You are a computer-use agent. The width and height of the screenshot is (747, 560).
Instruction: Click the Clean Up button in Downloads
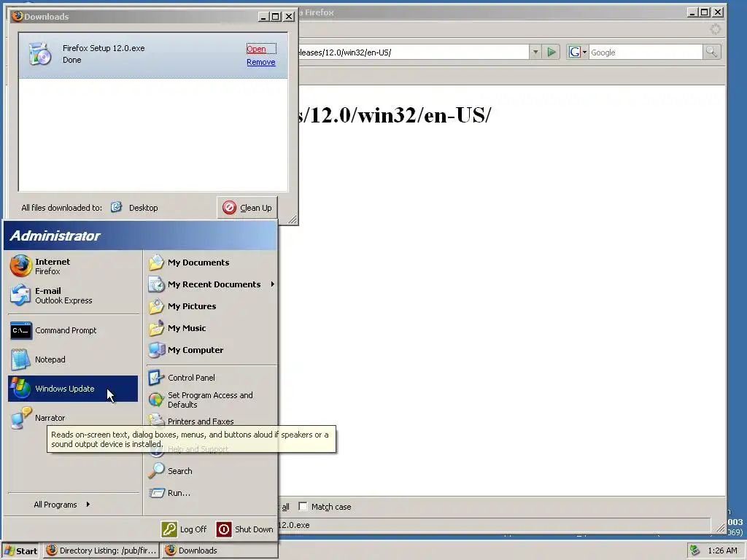[247, 208]
